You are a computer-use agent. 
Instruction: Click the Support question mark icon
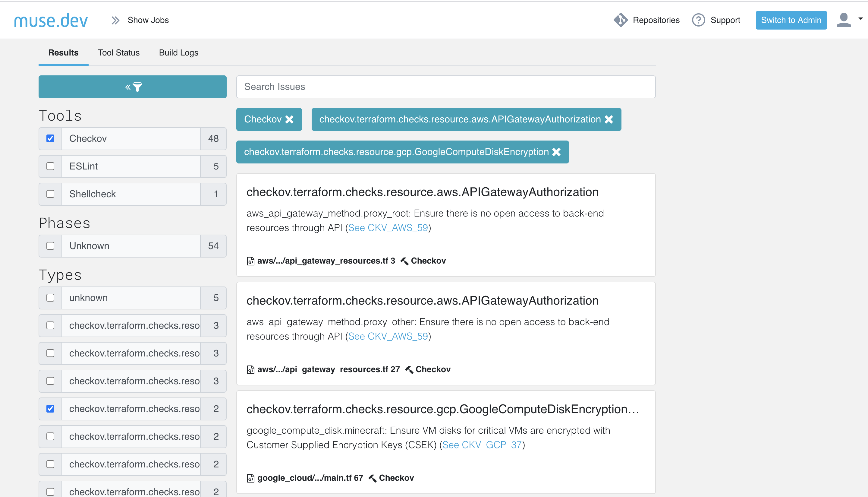tap(698, 20)
